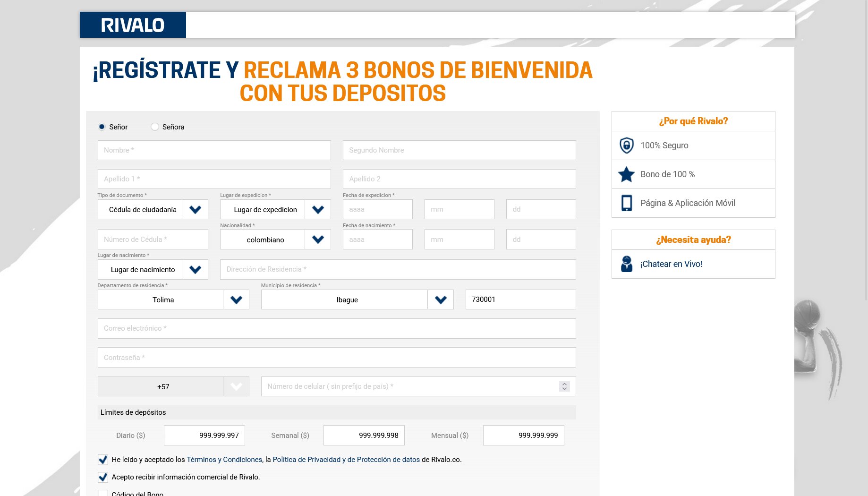Open the Política de Privacidad y de Protección de datos link
This screenshot has width=868, height=496.
pos(346,460)
